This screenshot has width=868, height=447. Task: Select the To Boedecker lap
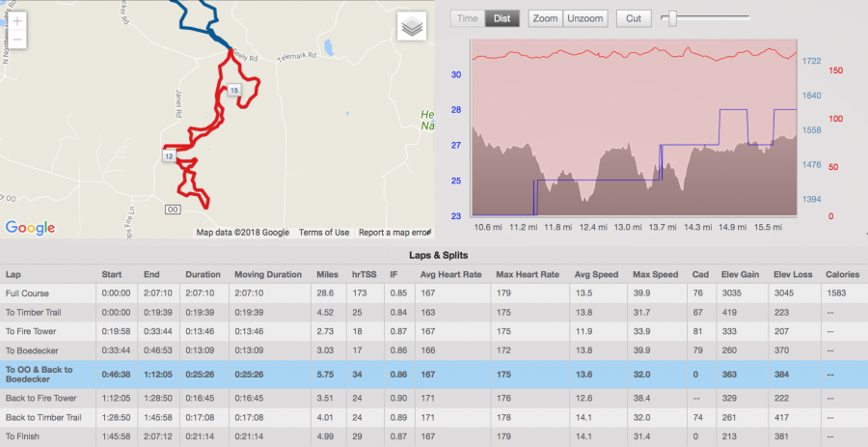[434, 350]
